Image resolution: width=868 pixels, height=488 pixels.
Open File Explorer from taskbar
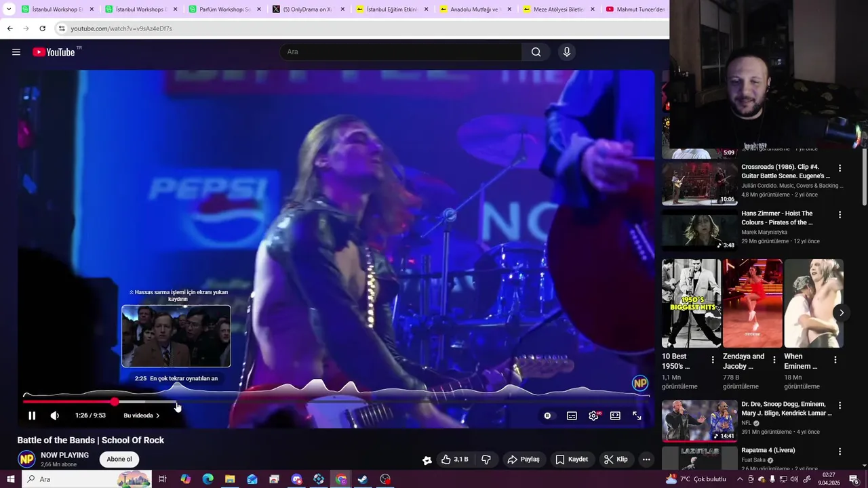point(230,479)
